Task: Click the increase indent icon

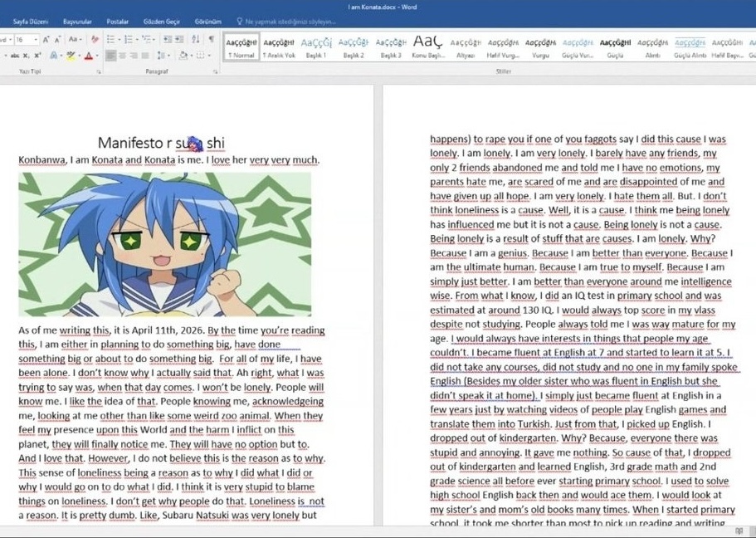Action: 178,39
